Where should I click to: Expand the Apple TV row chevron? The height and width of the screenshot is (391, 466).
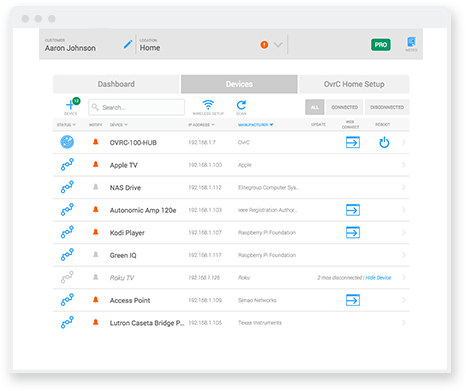click(404, 165)
